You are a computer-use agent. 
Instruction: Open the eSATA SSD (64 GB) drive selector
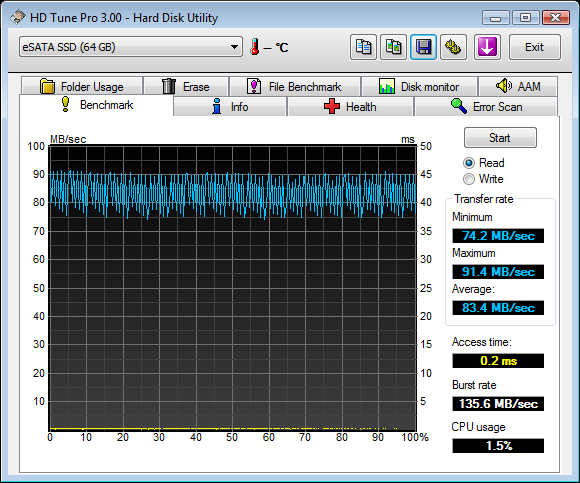[131, 47]
